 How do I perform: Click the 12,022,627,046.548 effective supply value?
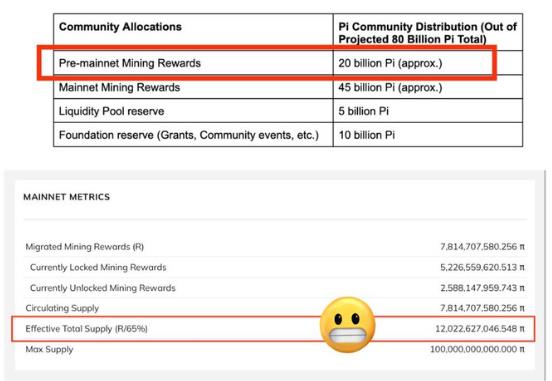point(480,329)
